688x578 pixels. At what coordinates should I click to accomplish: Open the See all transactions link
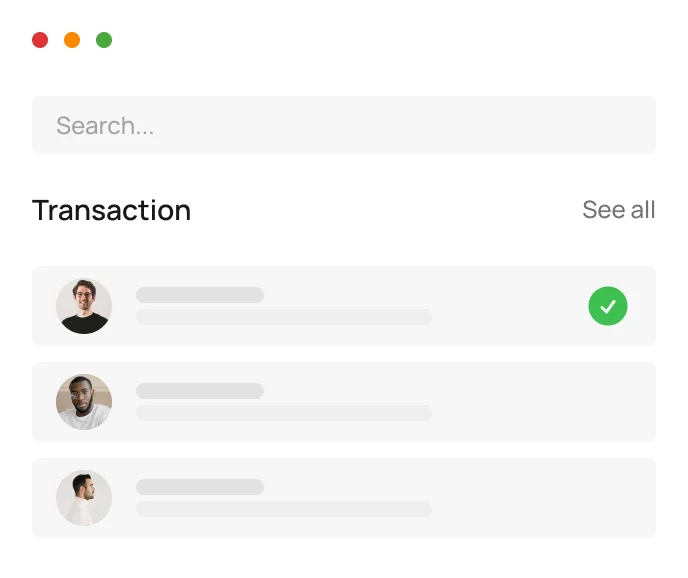(618, 210)
